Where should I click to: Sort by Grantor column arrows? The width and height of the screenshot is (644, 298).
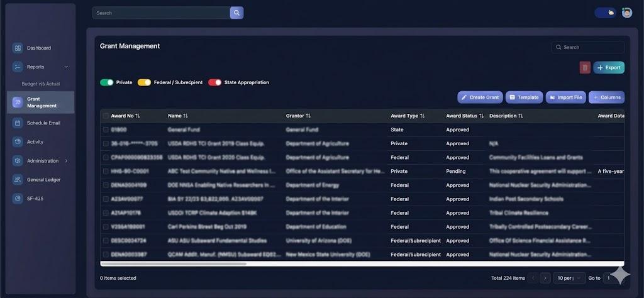click(x=308, y=116)
